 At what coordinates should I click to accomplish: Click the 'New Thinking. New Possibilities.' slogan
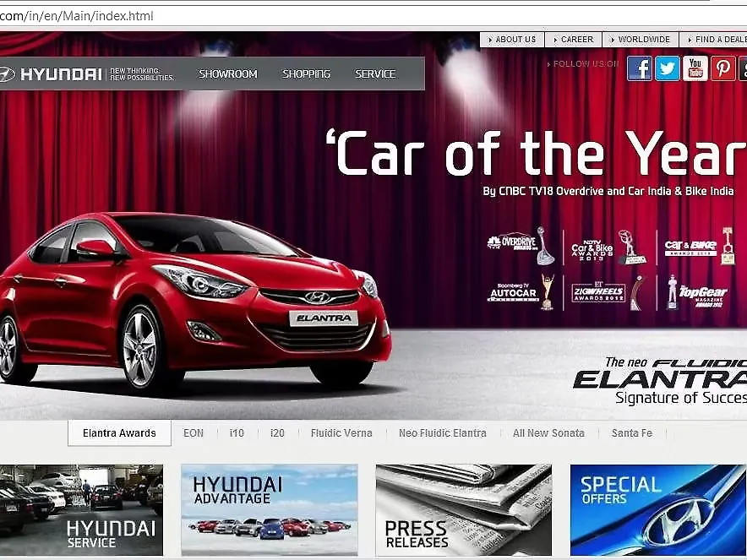pyautogui.click(x=141, y=73)
